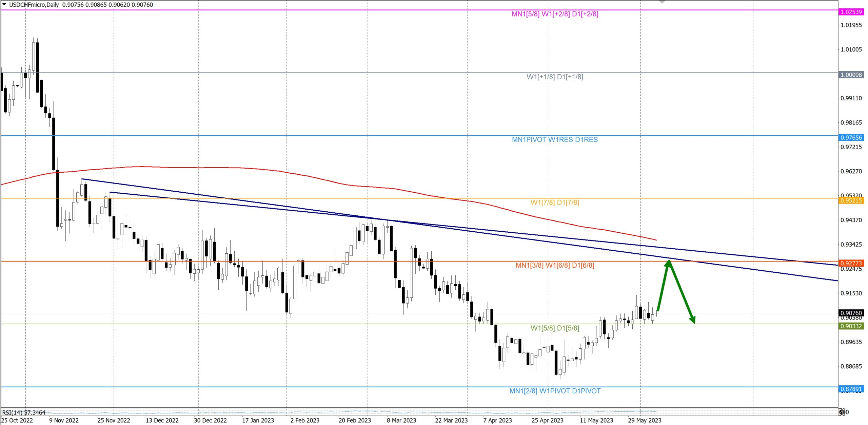Click the USDCHFmicro,Daily chart title
The width and height of the screenshot is (868, 425).
[34, 5]
